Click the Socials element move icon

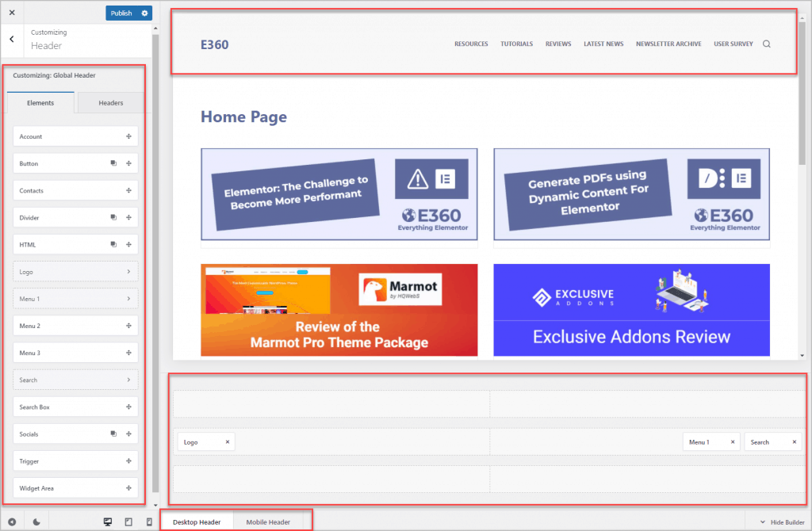click(128, 434)
